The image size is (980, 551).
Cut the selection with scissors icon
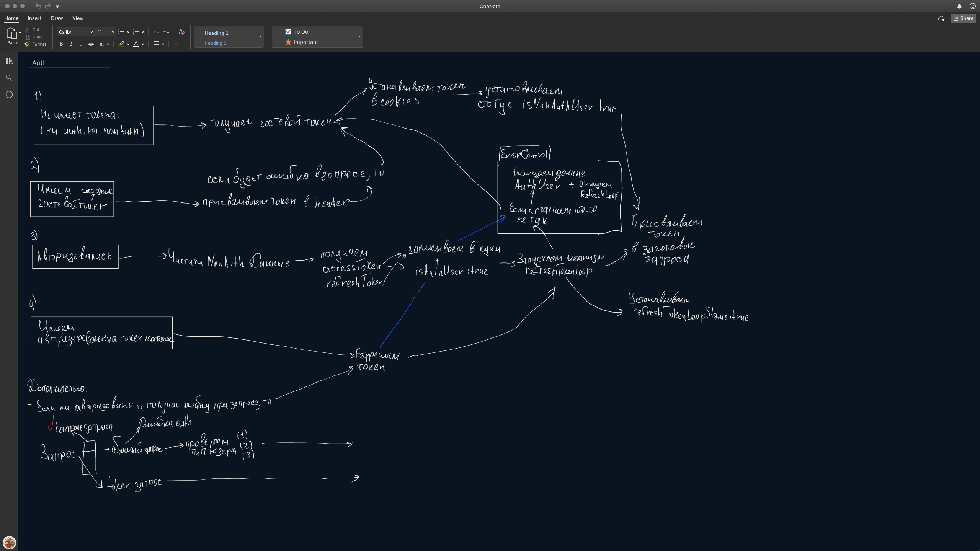click(27, 29)
